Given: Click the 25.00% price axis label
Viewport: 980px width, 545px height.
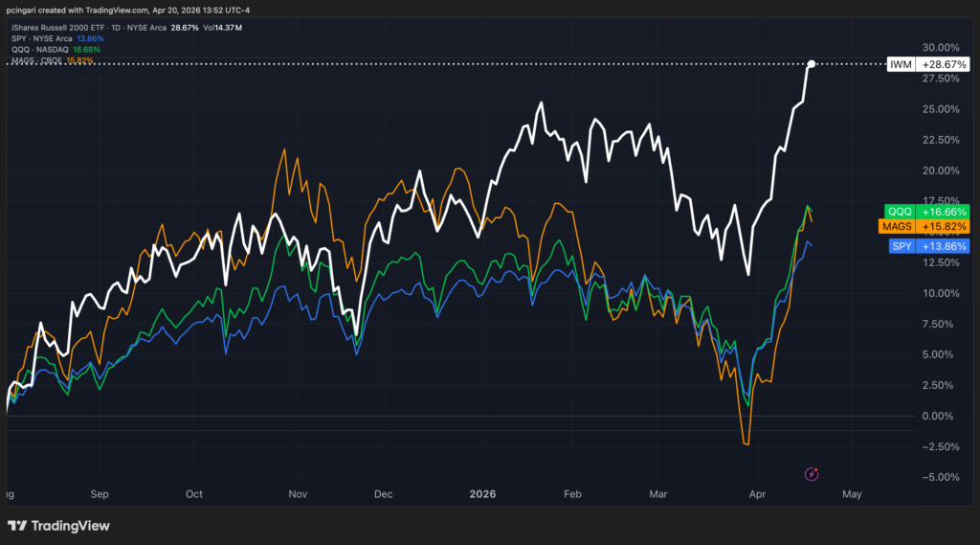Looking at the screenshot, I should (941, 109).
